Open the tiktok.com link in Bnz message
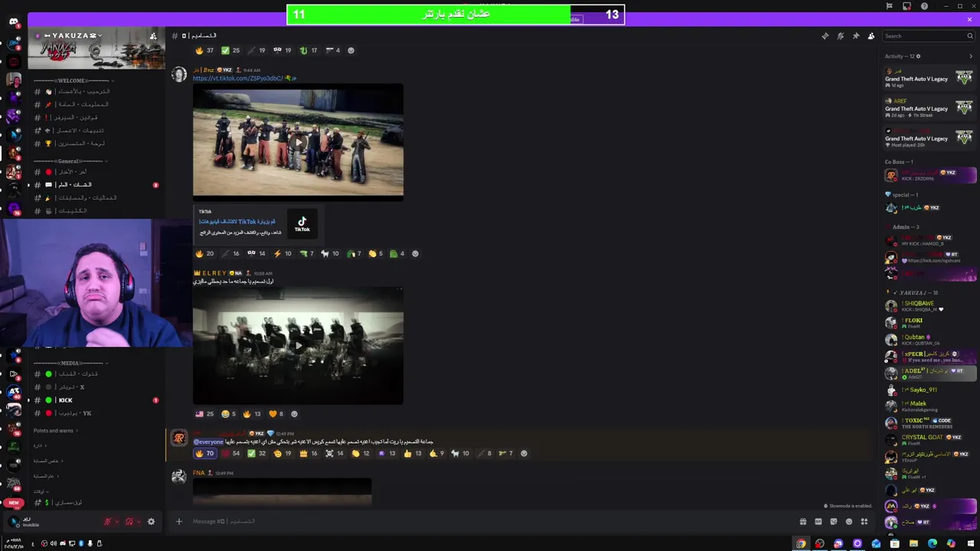 [x=240, y=78]
